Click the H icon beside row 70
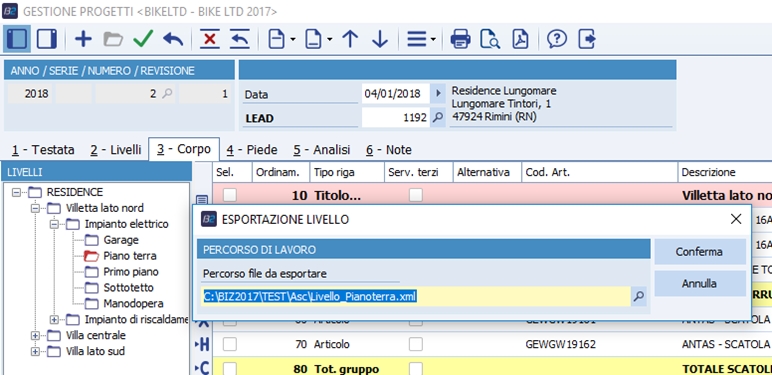Image resolution: width=772 pixels, height=375 pixels. pos(203,344)
